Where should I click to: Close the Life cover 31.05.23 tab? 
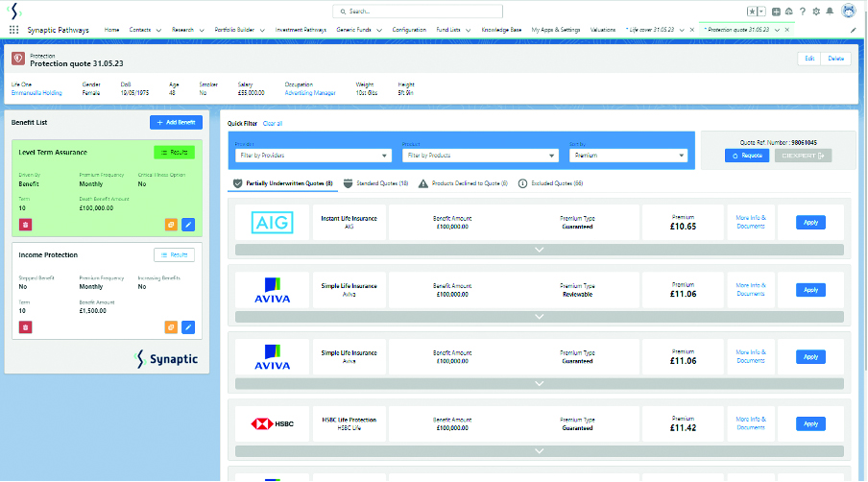pyautogui.click(x=692, y=30)
